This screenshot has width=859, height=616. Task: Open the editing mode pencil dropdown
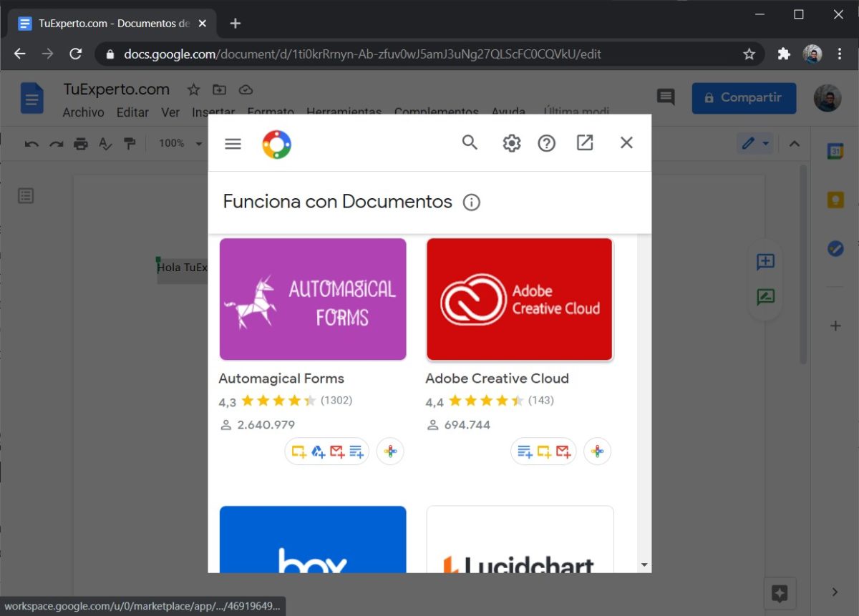755,144
